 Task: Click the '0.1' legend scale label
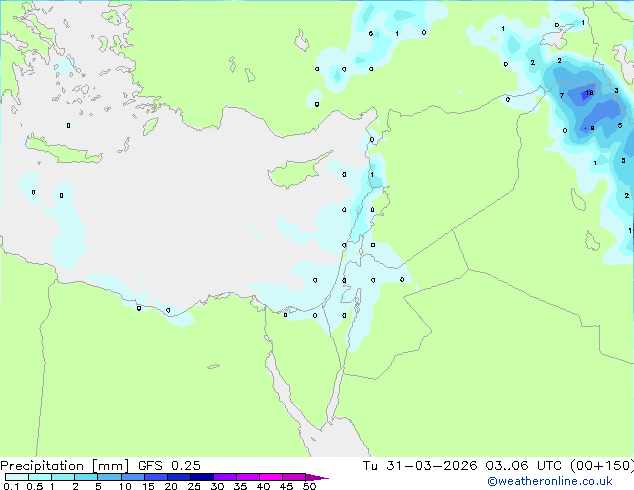tap(11, 486)
